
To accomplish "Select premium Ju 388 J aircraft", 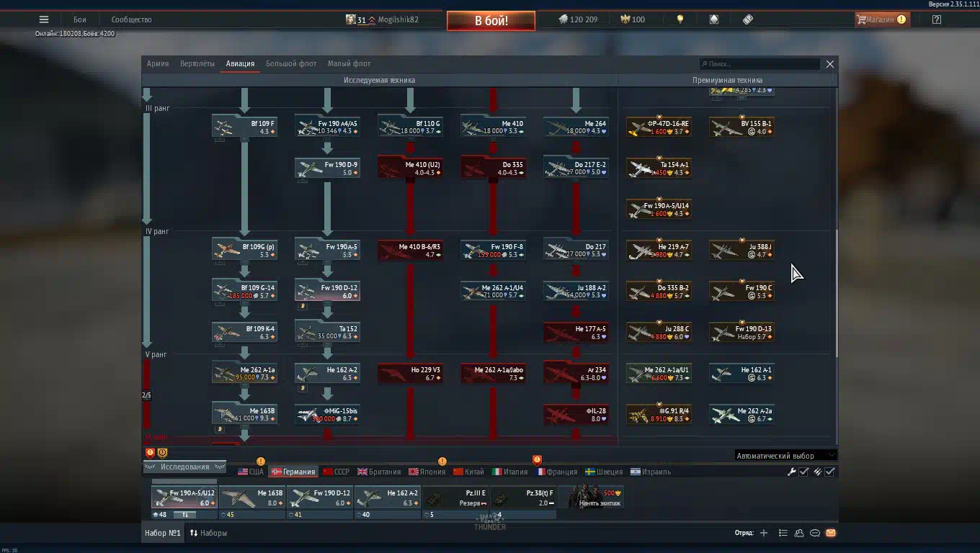I will pos(741,250).
